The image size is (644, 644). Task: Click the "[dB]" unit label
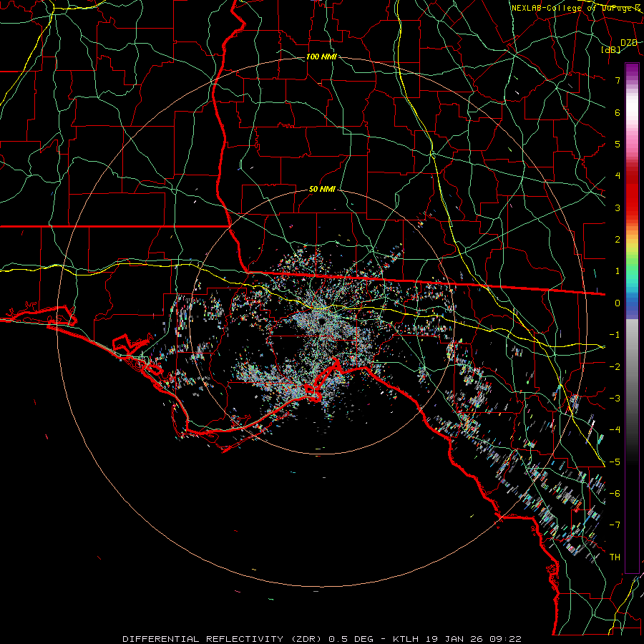(611, 50)
